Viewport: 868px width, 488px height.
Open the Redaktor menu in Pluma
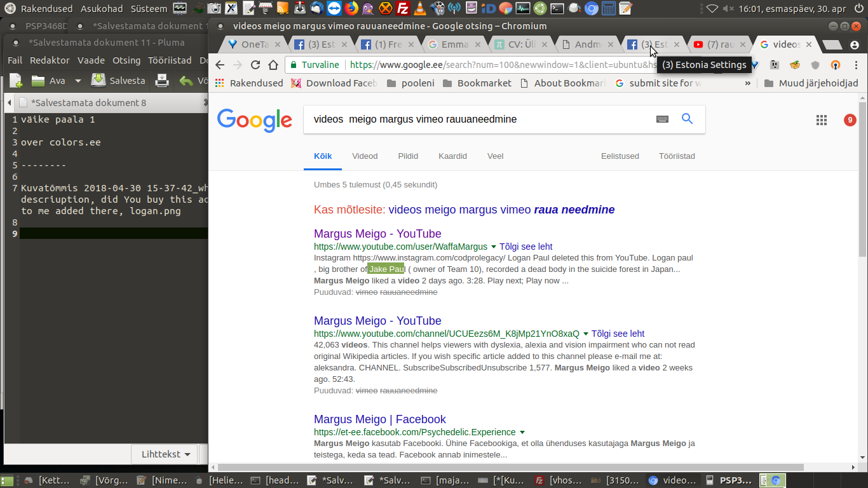tap(50, 60)
